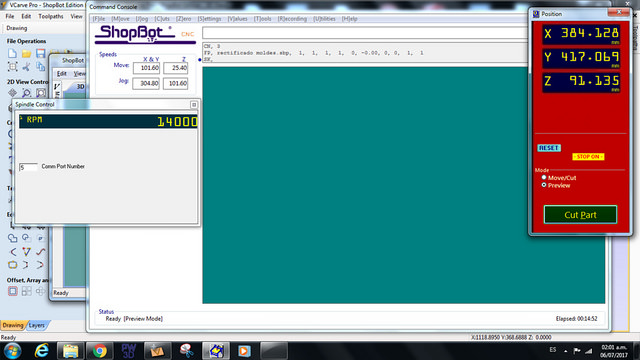Image resolution: width=640 pixels, height=360 pixels.
Task: Open the [F]ile menu in Command Console
Action: coord(99,19)
